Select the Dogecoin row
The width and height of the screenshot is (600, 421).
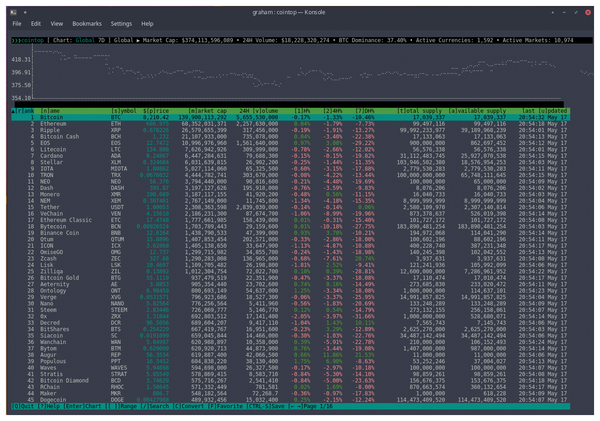291,400
